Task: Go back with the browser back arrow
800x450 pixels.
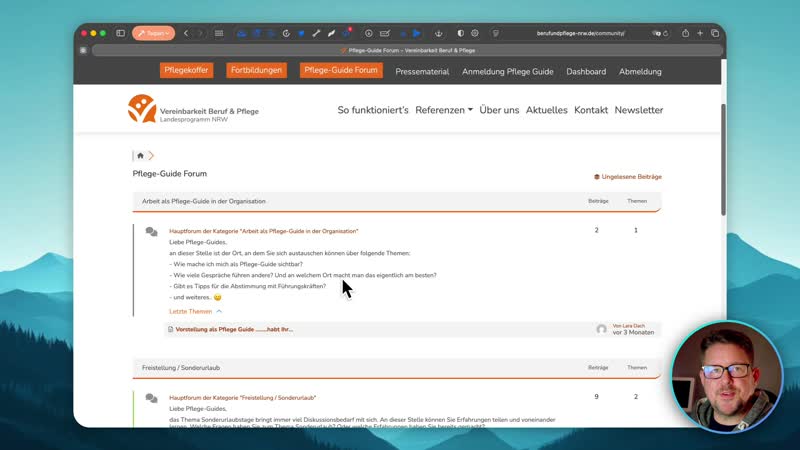Action: pos(186,33)
